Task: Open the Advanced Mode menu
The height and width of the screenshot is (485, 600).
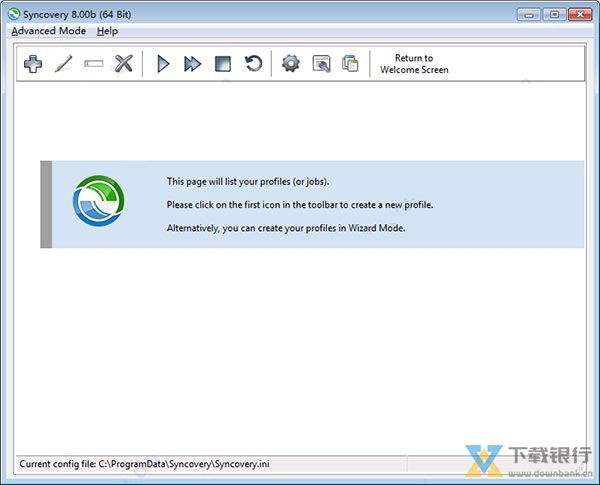Action: (48, 31)
